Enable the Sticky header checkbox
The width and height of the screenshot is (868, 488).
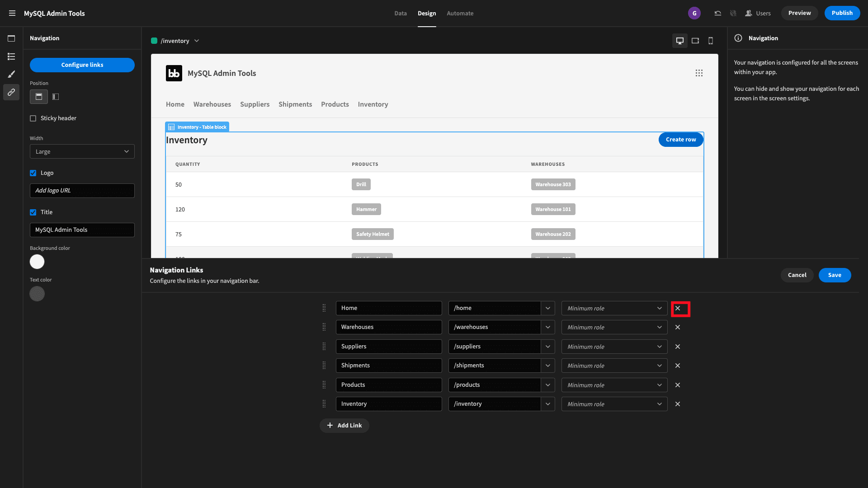point(33,118)
